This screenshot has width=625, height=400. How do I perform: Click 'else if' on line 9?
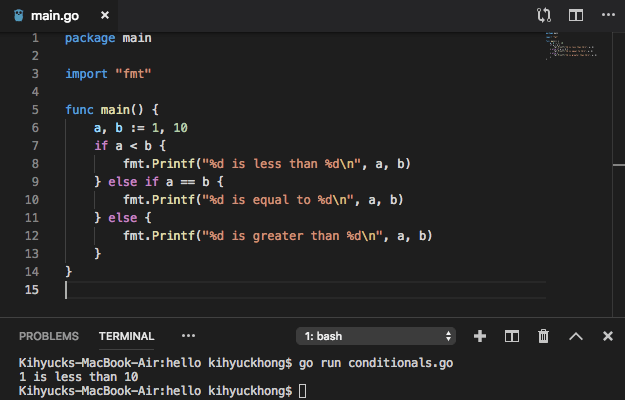pos(133,182)
